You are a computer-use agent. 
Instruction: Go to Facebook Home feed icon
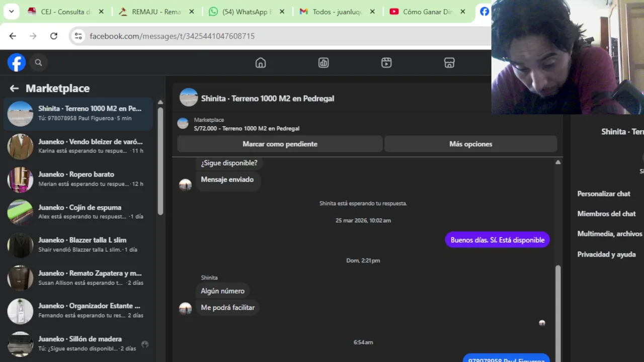(261, 63)
